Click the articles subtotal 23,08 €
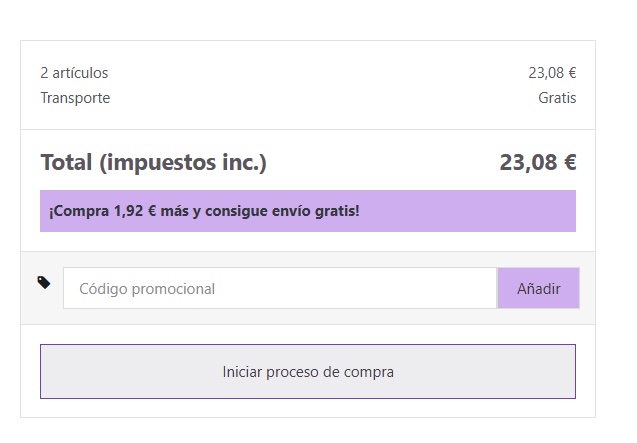The image size is (637, 443). click(x=552, y=73)
